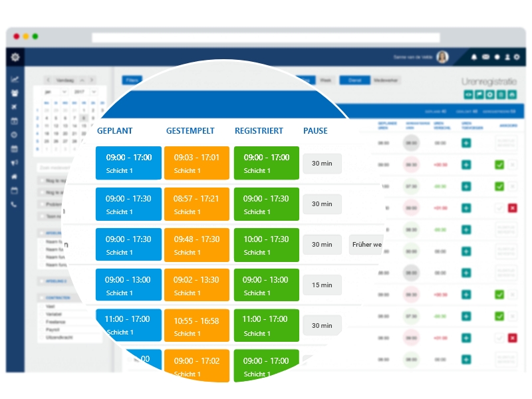
Task: Open orange shift 09:00 - 17:02
Action: tap(197, 366)
